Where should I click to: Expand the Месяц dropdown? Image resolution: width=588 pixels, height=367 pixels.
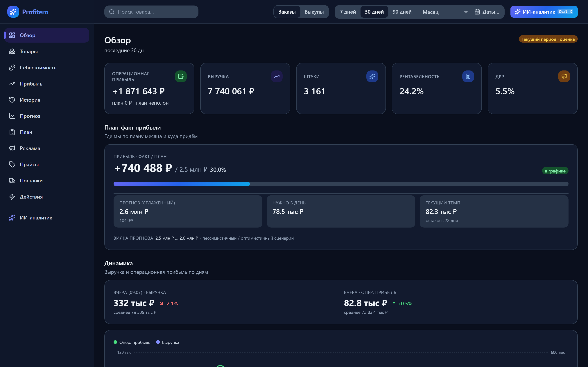click(444, 12)
